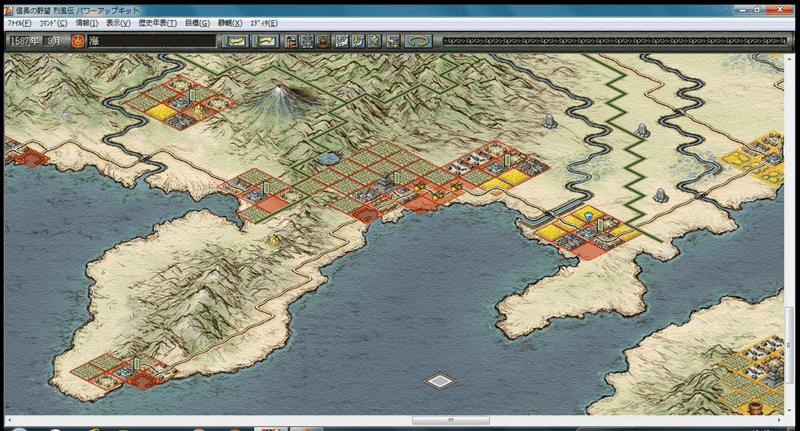The width and height of the screenshot is (800, 431).
Task: Click the stone monument between the two rivers
Action: (642, 131)
